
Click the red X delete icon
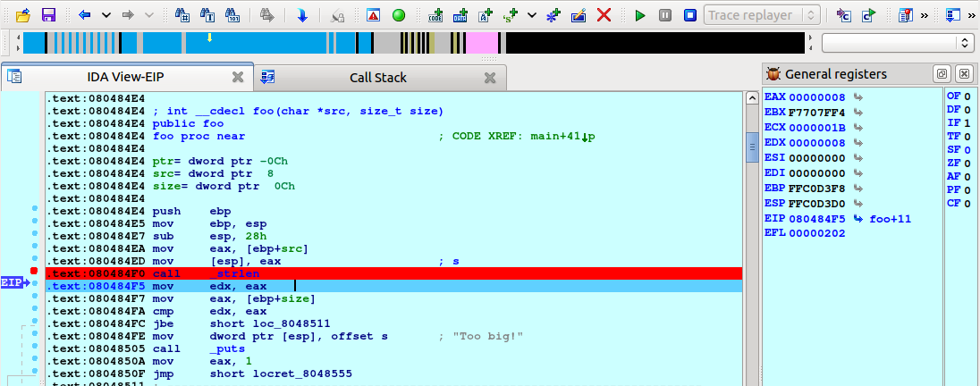tap(604, 15)
